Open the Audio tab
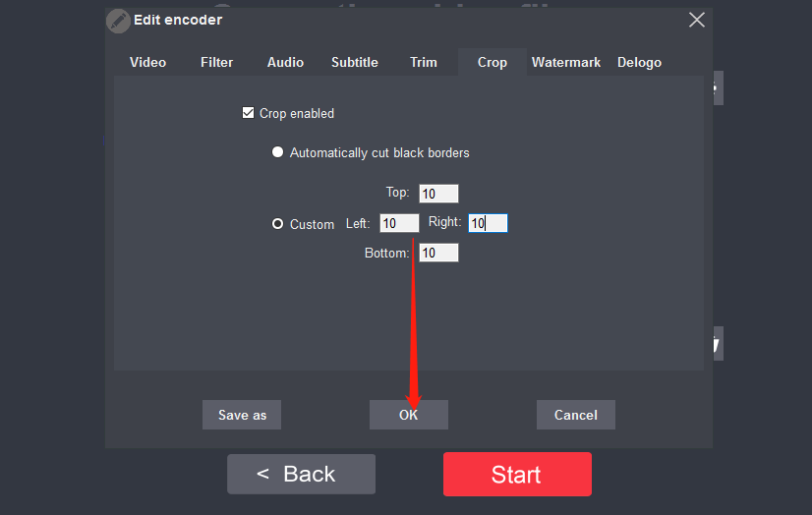Screen dimensions: 812x515 coord(285,62)
